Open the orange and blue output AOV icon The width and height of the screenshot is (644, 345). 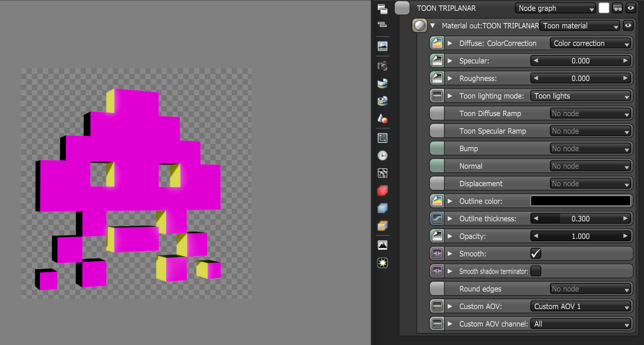click(383, 226)
